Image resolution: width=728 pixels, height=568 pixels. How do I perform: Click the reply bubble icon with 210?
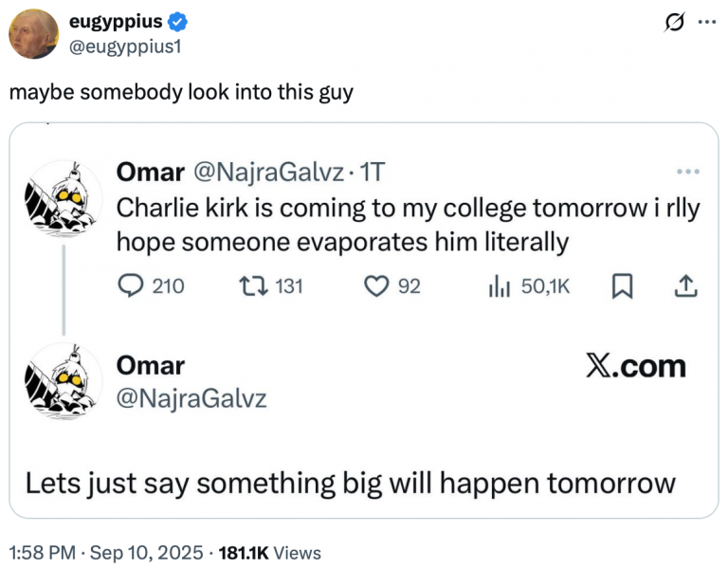pyautogui.click(x=131, y=285)
